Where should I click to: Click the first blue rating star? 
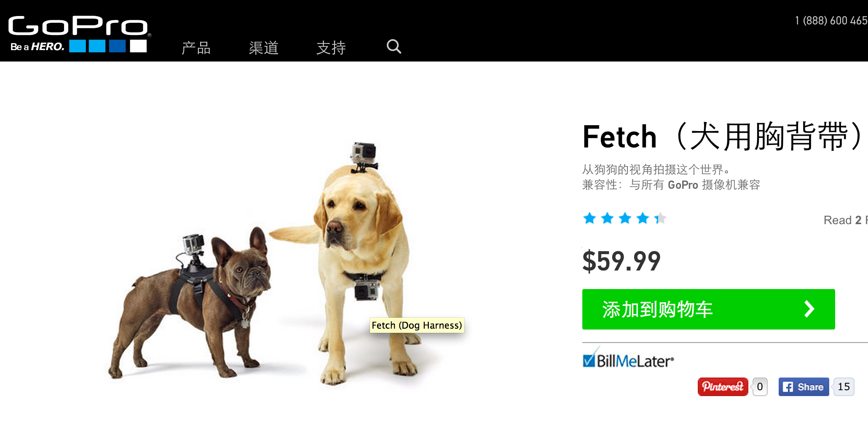(589, 218)
